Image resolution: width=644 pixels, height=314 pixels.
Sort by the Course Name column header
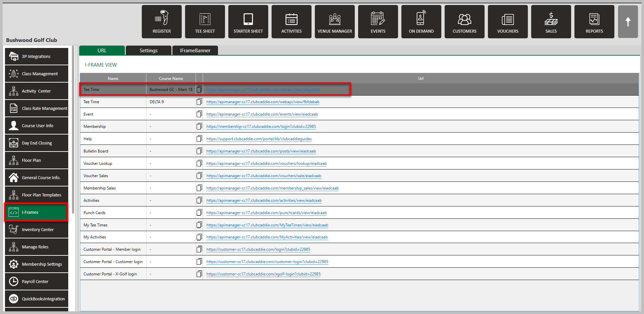pyautogui.click(x=171, y=78)
